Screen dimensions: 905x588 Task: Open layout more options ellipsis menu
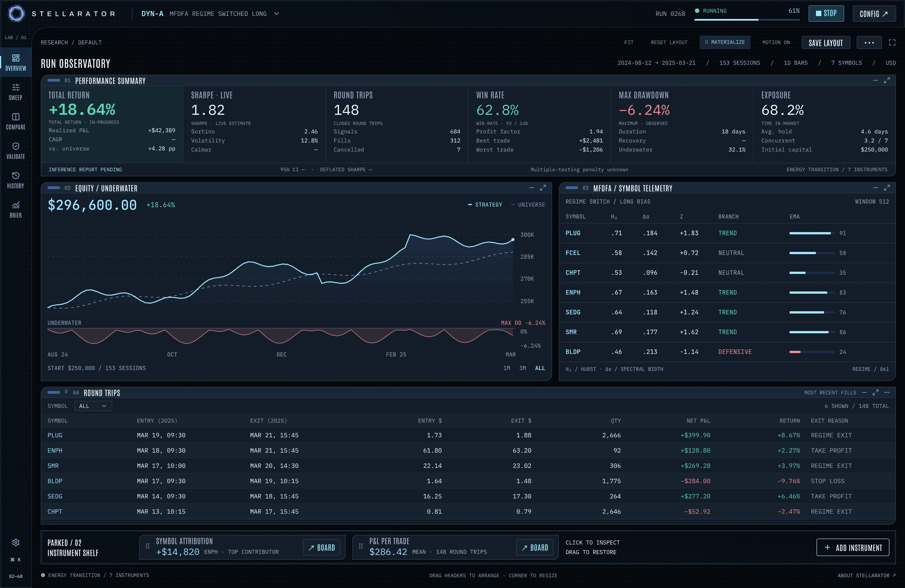click(x=869, y=43)
